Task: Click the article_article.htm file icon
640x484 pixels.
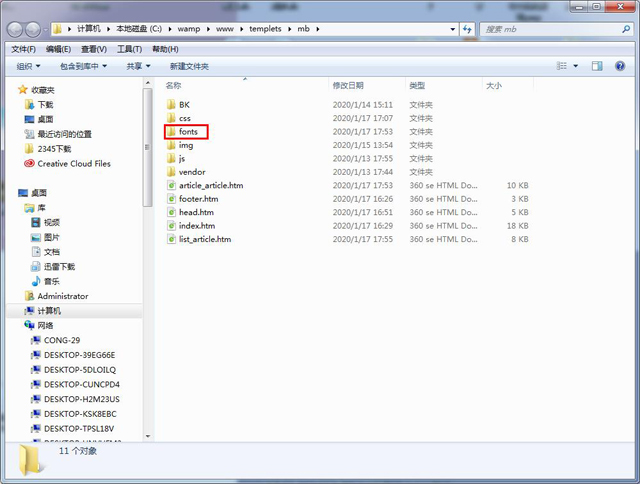Action: click(x=171, y=185)
